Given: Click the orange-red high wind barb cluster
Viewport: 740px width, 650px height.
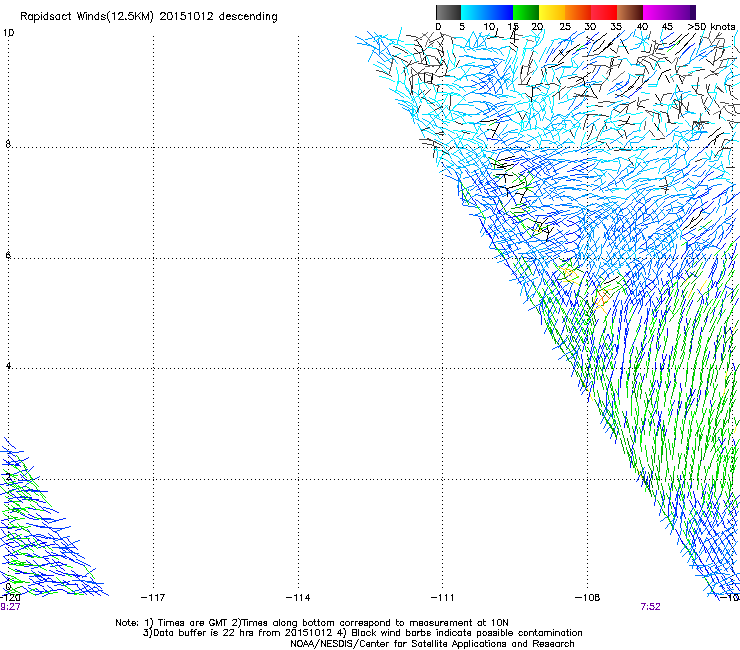Looking at the screenshot, I should 602,299.
